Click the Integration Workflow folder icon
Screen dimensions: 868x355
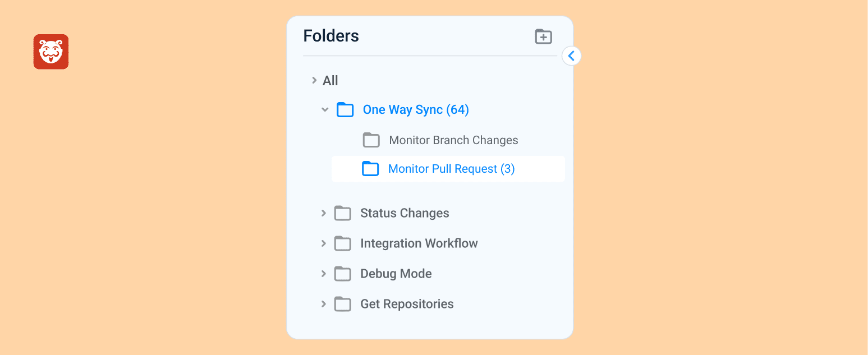[342, 243]
